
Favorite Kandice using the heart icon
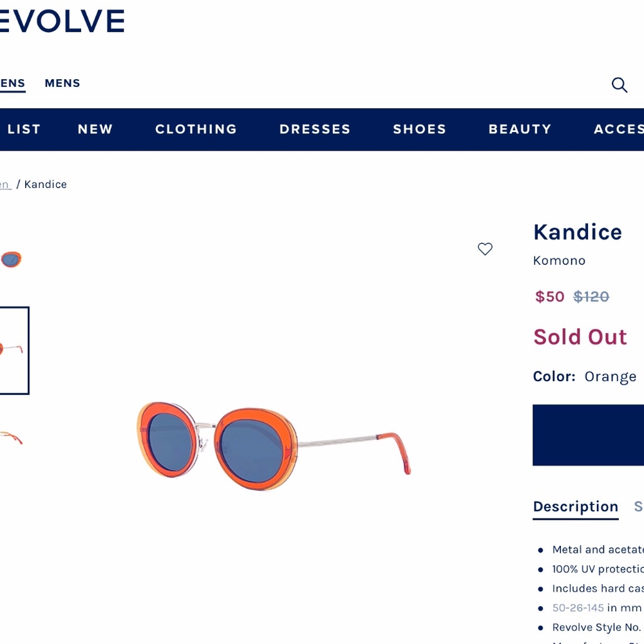coord(485,249)
